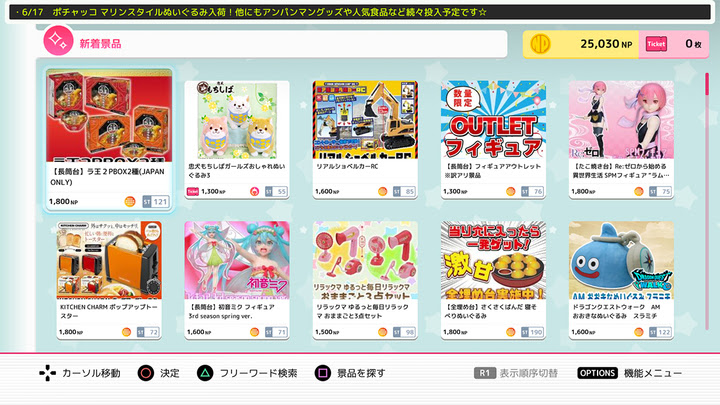Click the pink Ticket icon

click(x=656, y=44)
